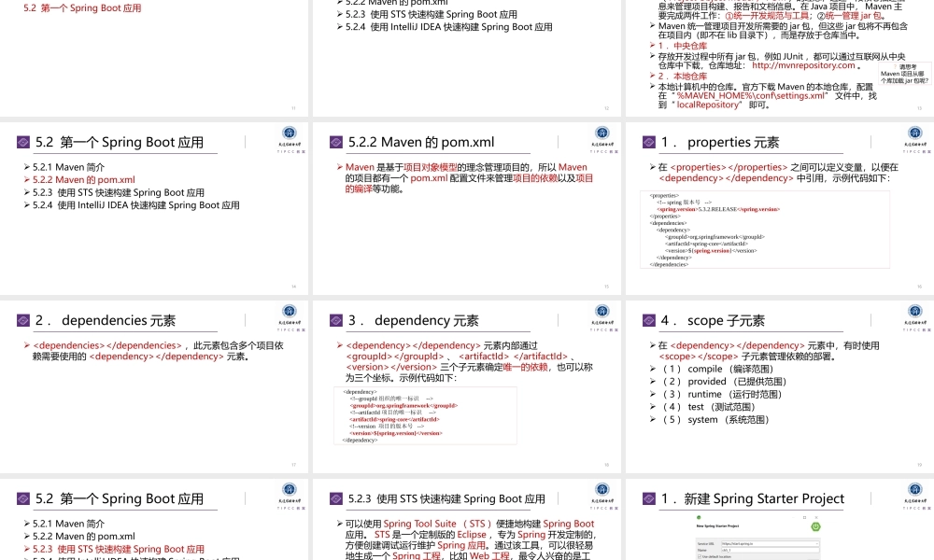Select purple icon next to '4. scope 子元素'
The width and height of the screenshot is (934, 560).
click(x=649, y=321)
